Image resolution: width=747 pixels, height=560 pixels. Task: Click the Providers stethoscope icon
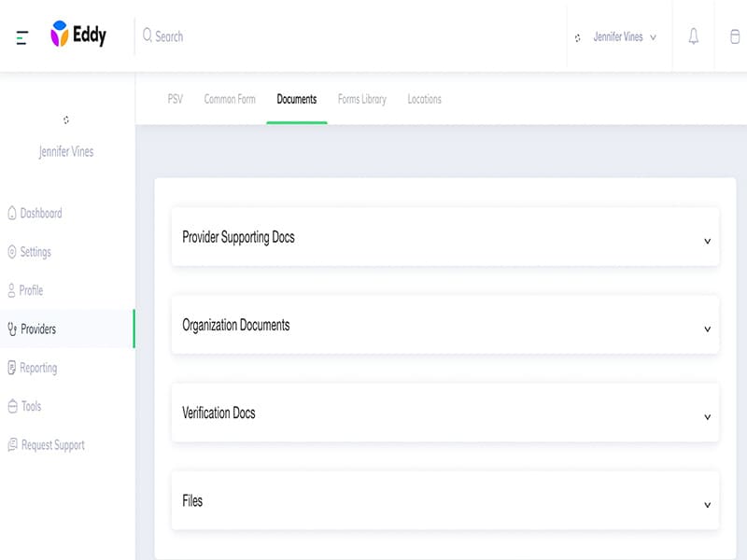[12, 329]
